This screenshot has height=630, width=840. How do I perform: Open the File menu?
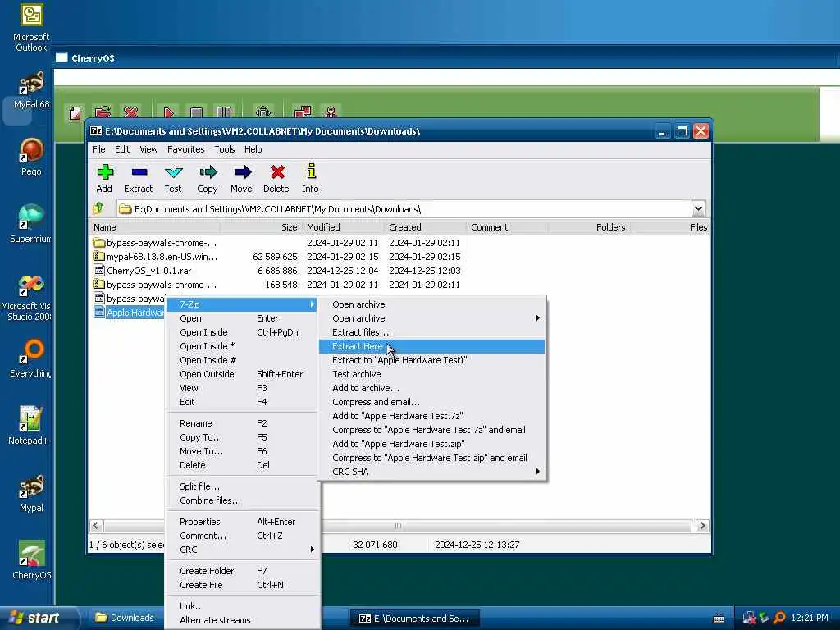(98, 149)
